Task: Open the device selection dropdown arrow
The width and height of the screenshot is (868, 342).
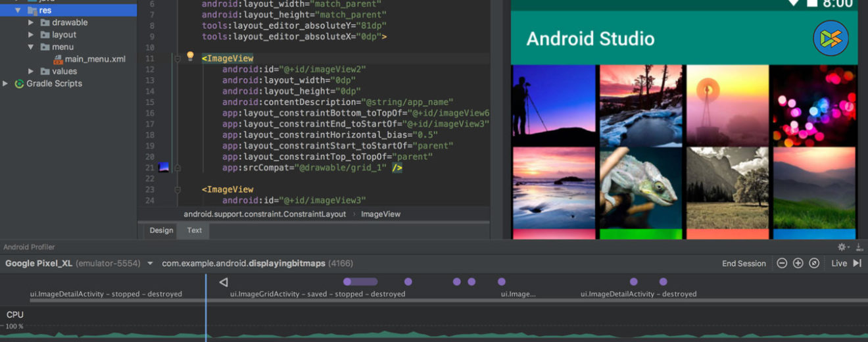Action: click(150, 264)
